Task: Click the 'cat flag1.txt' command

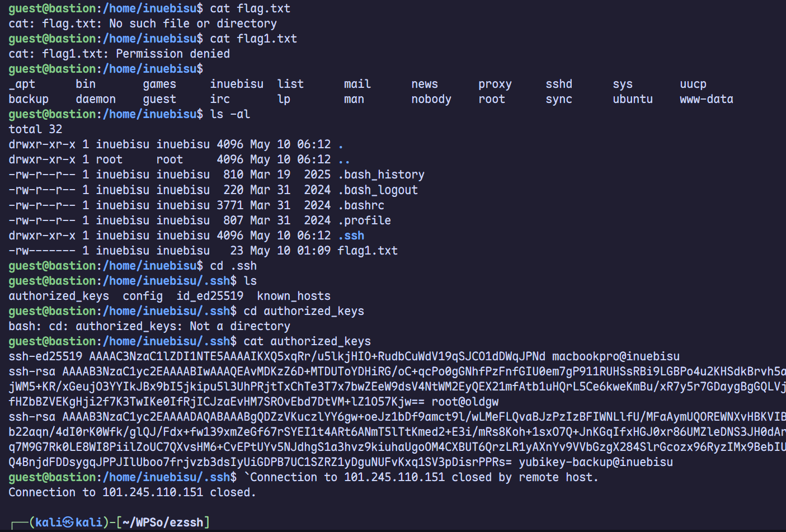Action: [253, 39]
